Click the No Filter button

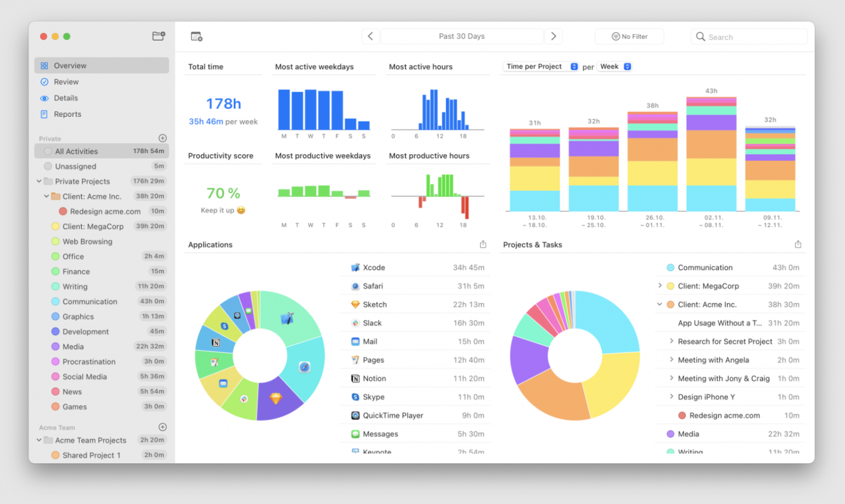[x=629, y=36]
